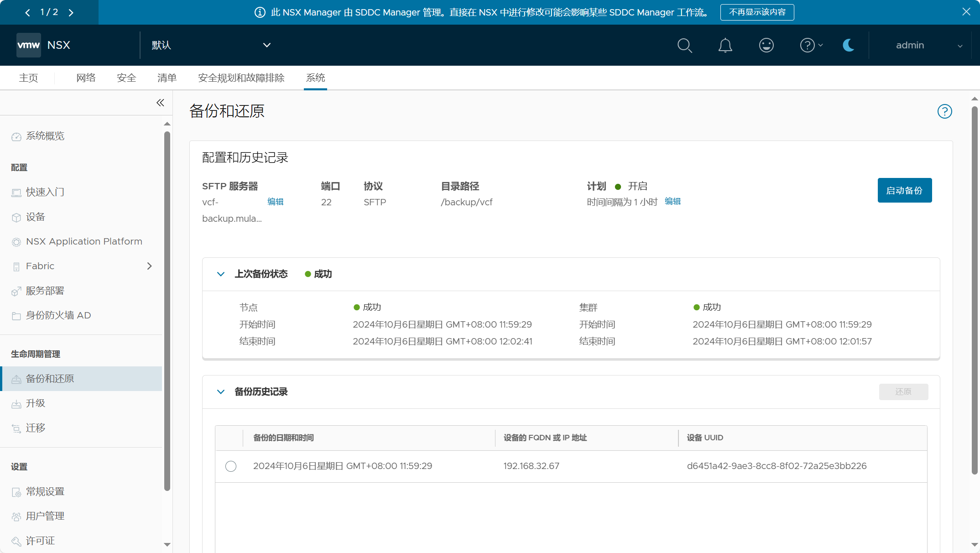Open the help question mark menu

tap(811, 45)
